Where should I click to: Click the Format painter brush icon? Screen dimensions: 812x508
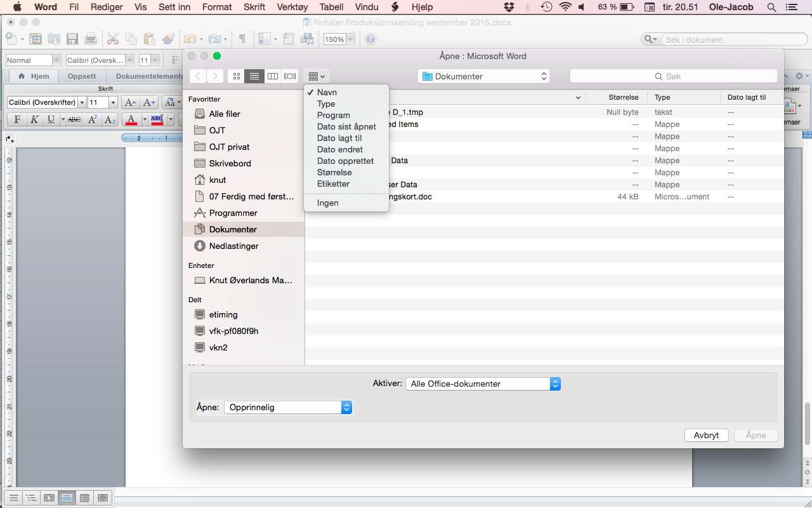(168, 39)
